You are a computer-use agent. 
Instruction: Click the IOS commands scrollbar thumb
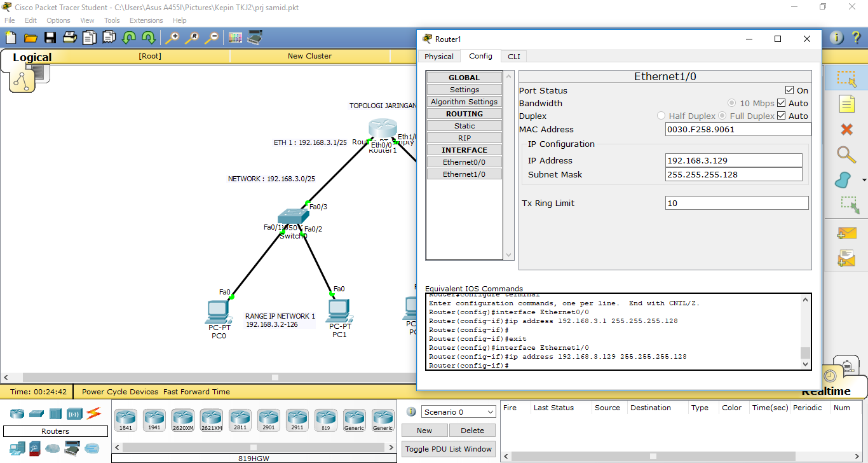click(x=805, y=353)
